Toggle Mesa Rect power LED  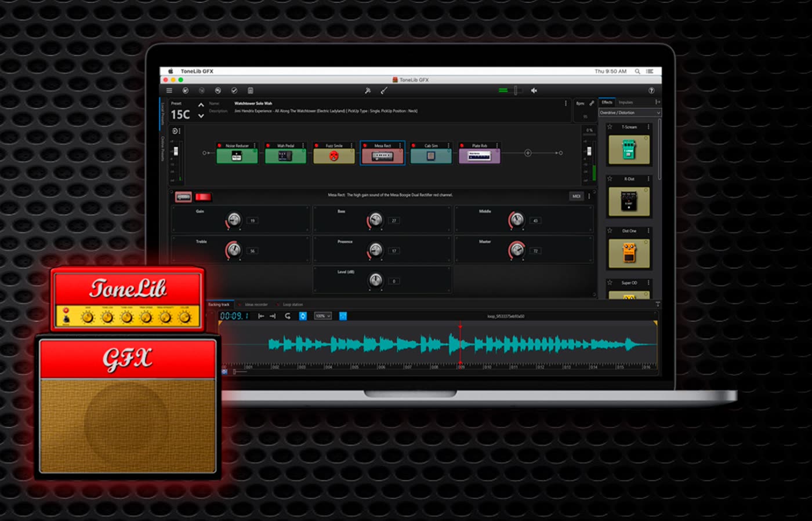(365, 145)
